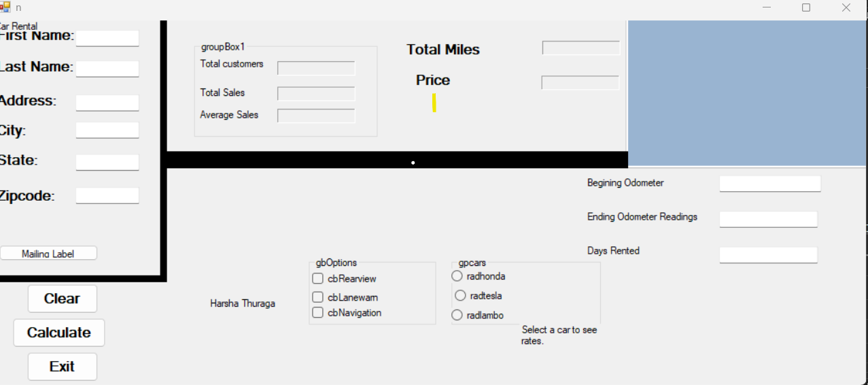Click into the Zipcode field
Screen dimensions: 868x385
[107, 196]
